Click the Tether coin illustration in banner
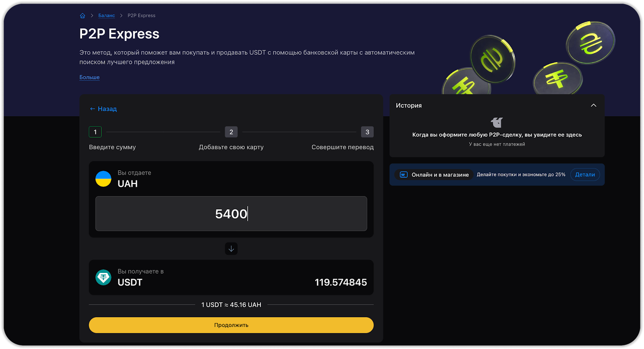The image size is (644, 349). point(557,79)
